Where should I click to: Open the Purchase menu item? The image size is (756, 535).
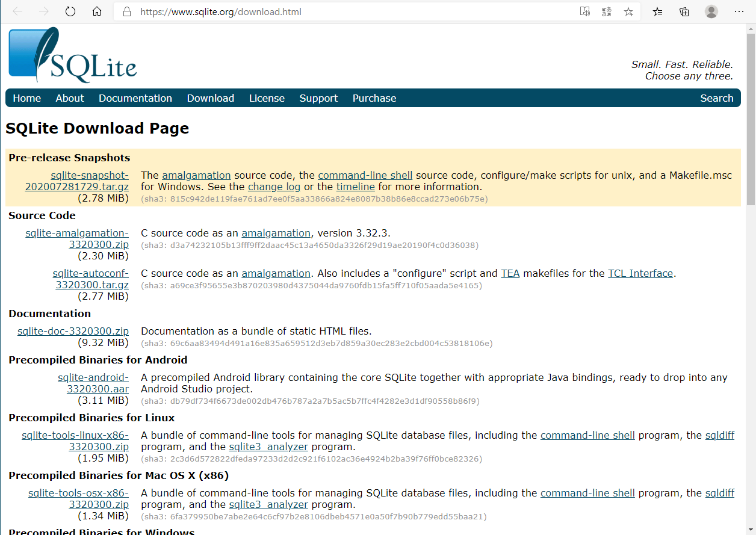pyautogui.click(x=374, y=98)
